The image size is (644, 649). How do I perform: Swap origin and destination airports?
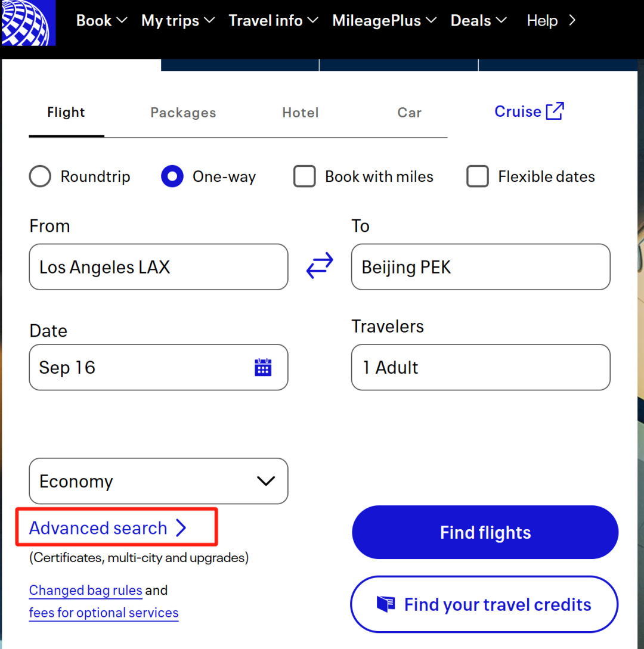(320, 266)
